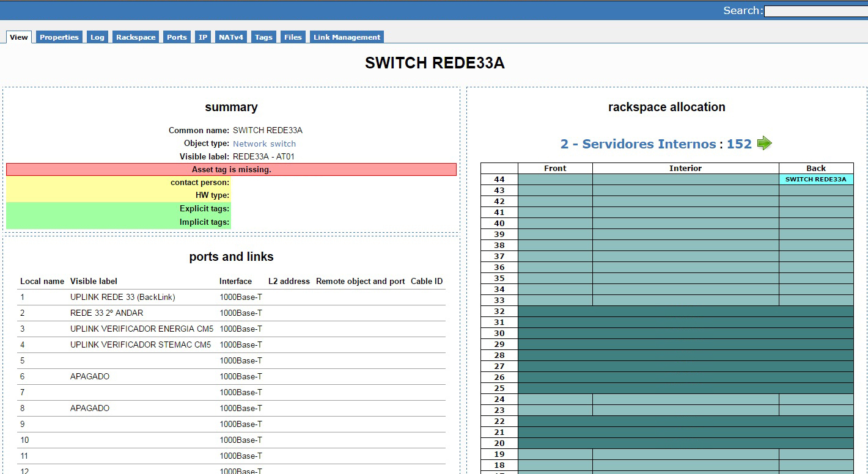The image size is (868, 474).
Task: Go to the Ports tab
Action: [x=177, y=37]
